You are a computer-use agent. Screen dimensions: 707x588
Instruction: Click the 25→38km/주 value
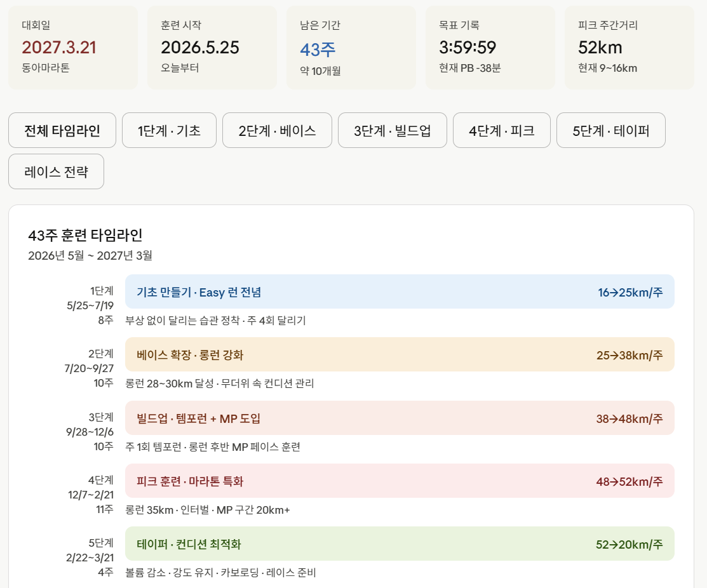630,355
